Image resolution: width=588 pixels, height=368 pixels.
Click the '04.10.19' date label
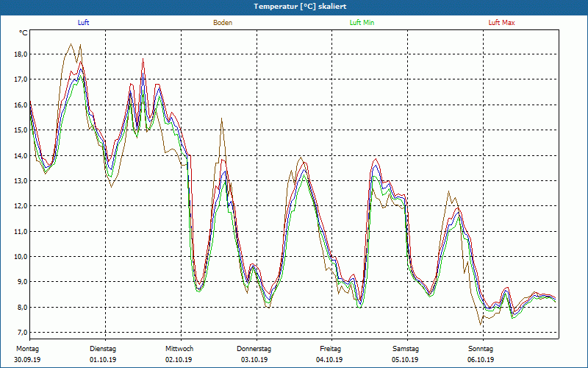[329, 359]
